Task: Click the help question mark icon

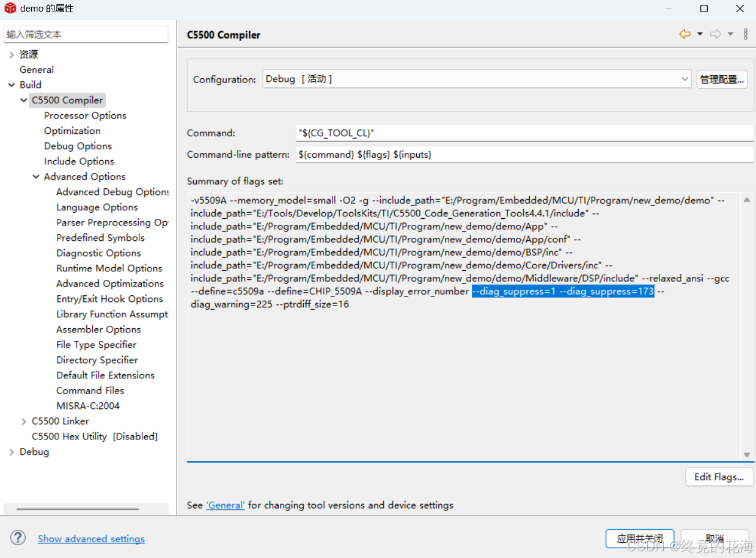Action: coord(18,538)
